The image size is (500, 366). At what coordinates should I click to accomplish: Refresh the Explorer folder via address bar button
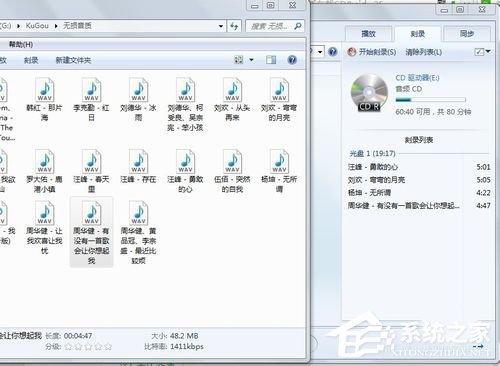coord(234,26)
